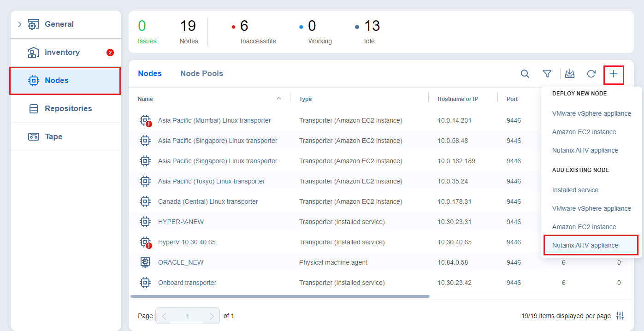Click horizontal scrollbar under the table
Screen dimensions: 644x331
(280, 296)
